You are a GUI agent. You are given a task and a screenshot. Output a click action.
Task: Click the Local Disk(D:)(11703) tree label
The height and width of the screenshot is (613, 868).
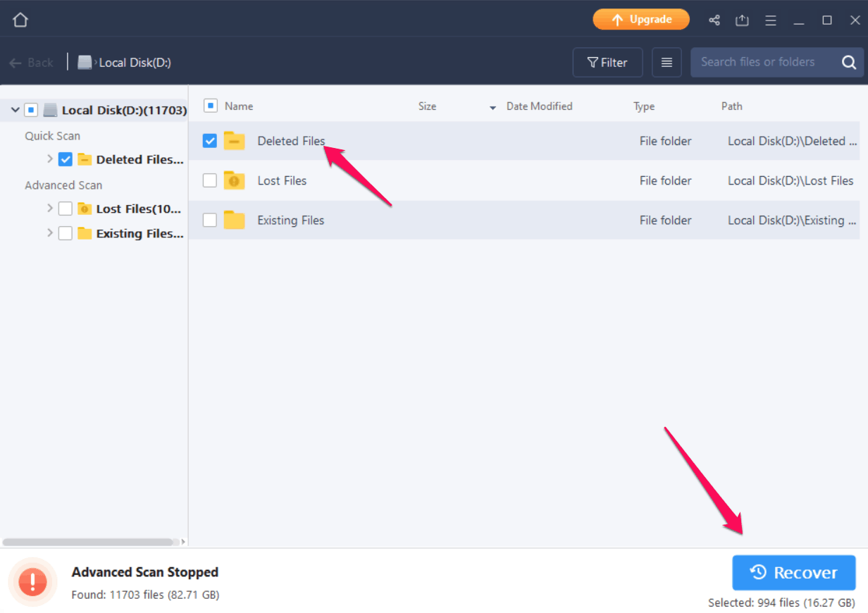point(125,110)
